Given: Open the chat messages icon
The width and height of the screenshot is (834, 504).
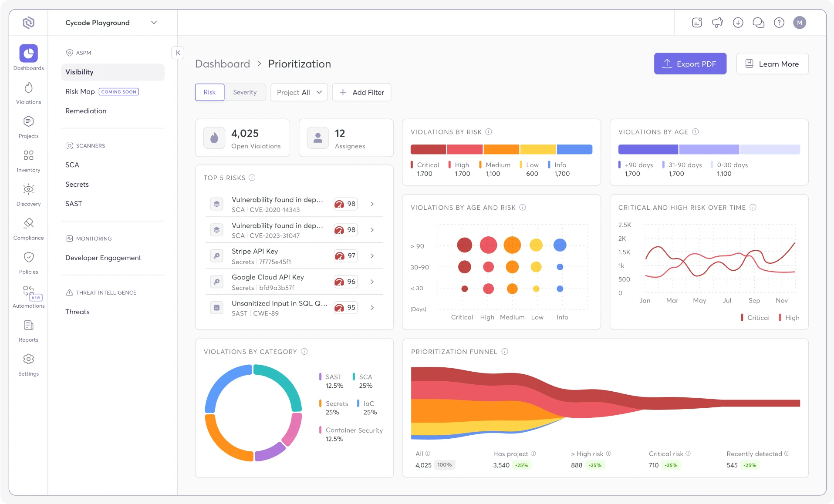Looking at the screenshot, I should click(x=758, y=22).
